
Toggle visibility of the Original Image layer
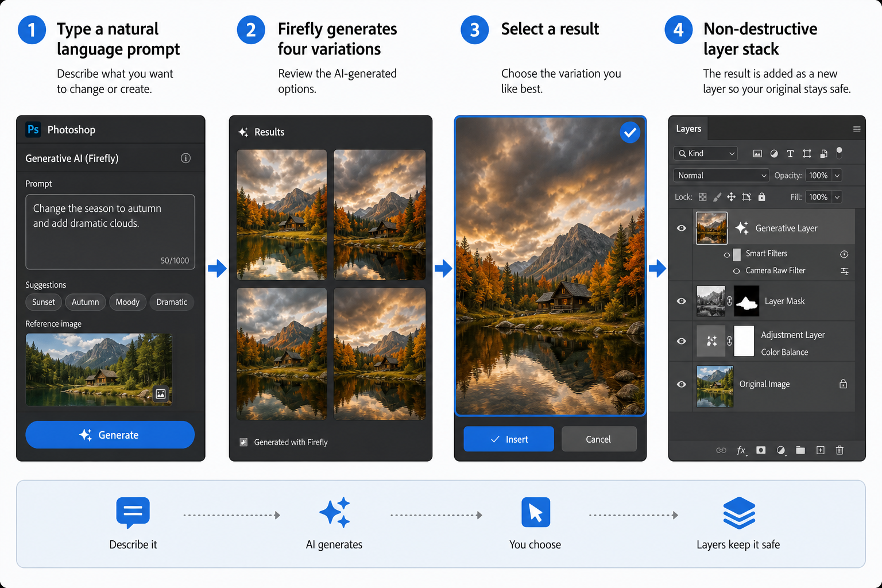[x=682, y=384]
